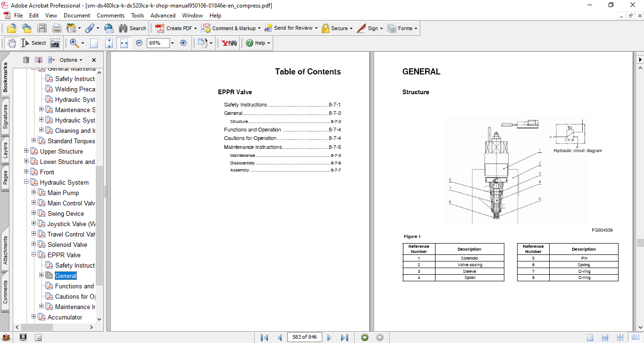Click the document vertical scrollbar thumb
Image resolution: width=644 pixels, height=343 pixels.
640,243
